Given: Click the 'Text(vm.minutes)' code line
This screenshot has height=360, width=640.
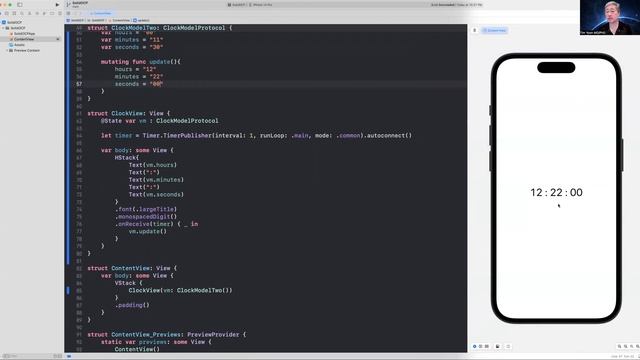Looking at the screenshot, I should point(156,180).
